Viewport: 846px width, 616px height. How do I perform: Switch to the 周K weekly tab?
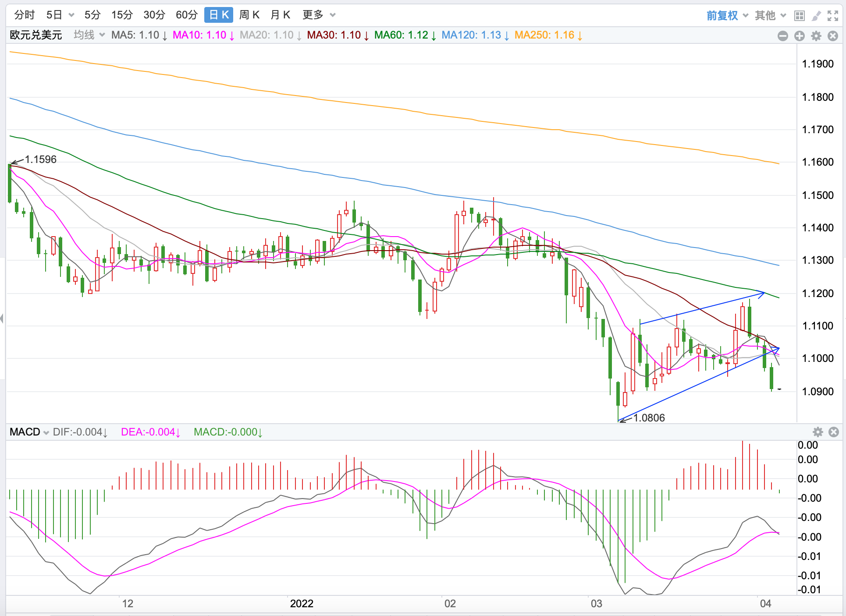point(249,15)
